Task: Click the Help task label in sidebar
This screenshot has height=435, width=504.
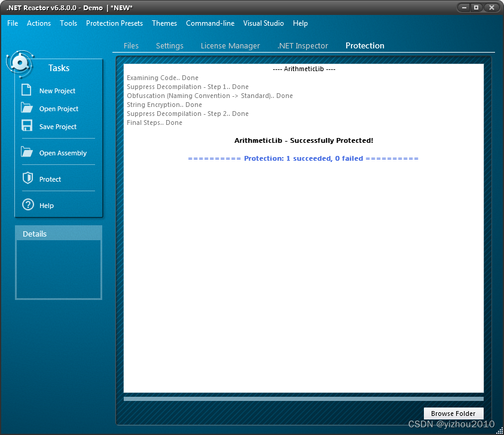Action: coord(47,206)
